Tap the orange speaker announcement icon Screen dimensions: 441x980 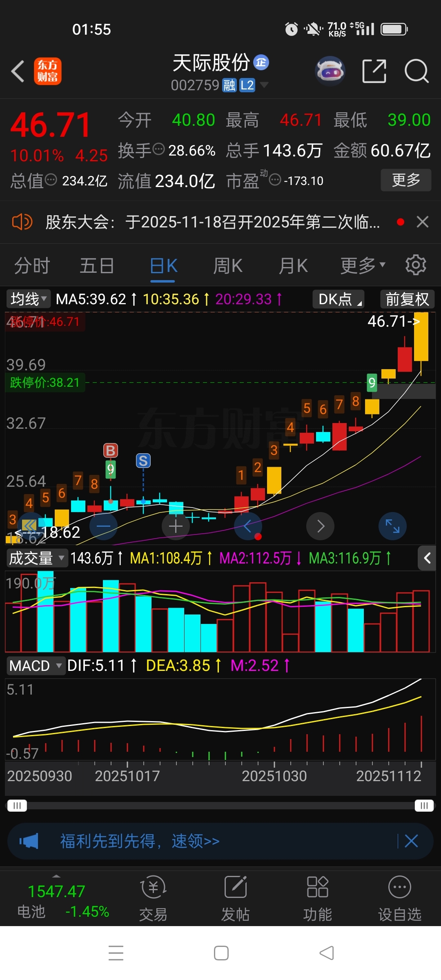pos(22,222)
